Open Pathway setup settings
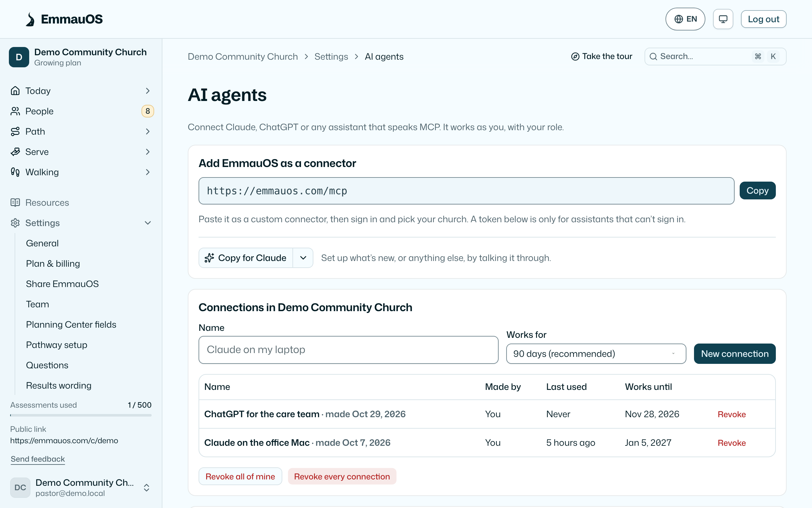This screenshot has width=812, height=508. (x=57, y=345)
